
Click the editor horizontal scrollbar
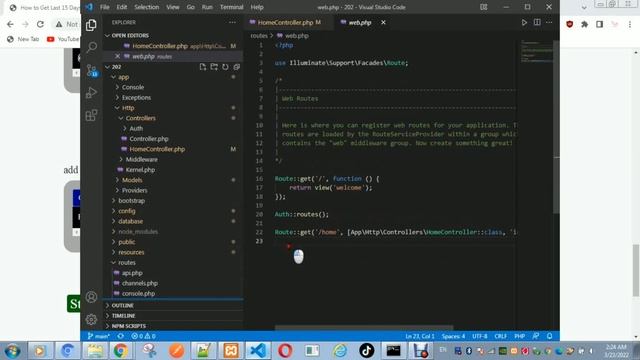point(364,327)
